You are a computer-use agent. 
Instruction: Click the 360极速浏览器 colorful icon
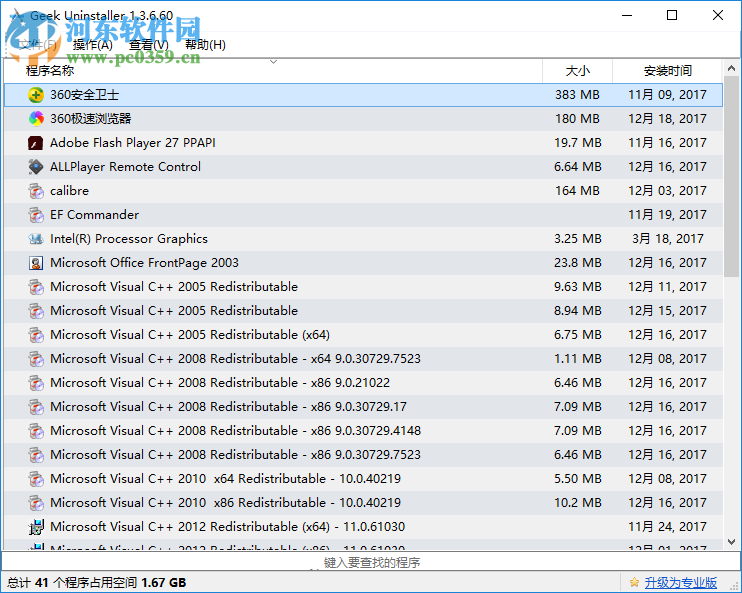pyautogui.click(x=36, y=119)
